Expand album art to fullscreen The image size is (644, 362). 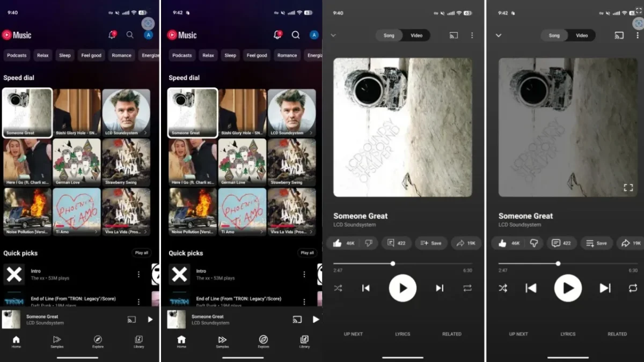630,188
